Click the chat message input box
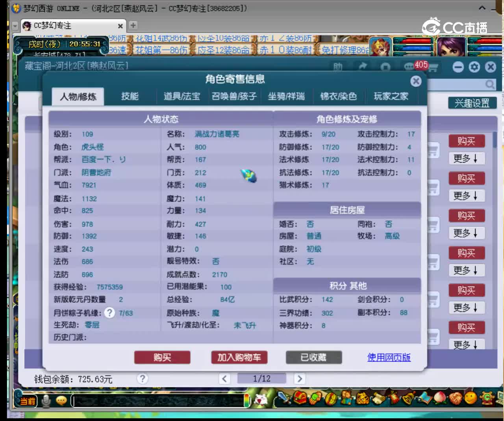The height and width of the screenshot is (421, 504). pyautogui.click(x=157, y=401)
